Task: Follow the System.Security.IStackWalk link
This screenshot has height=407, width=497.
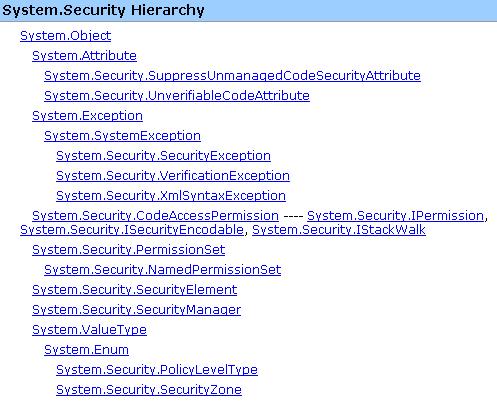Action: (x=339, y=230)
